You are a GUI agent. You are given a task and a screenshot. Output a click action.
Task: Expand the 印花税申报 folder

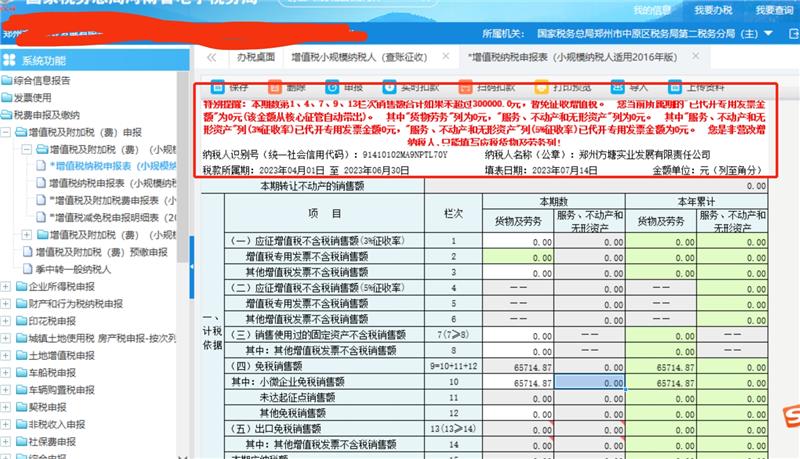click(x=7, y=321)
